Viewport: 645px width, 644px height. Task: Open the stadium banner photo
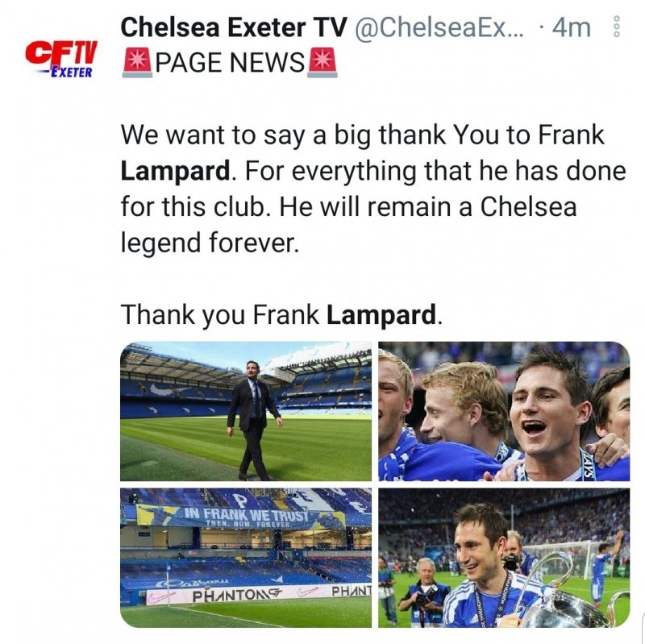click(x=245, y=558)
